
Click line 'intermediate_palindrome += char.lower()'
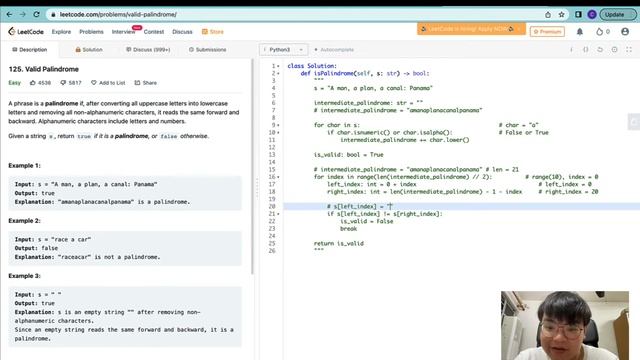pos(404,140)
